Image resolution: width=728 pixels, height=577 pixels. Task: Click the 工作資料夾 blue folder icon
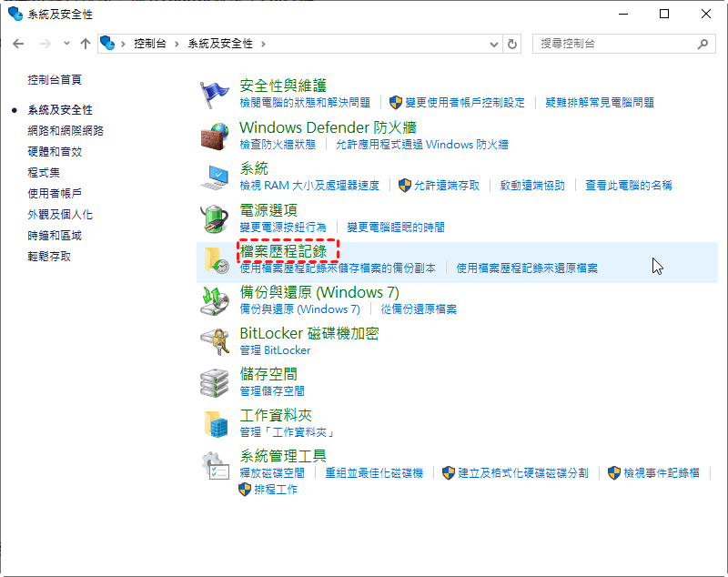215,423
